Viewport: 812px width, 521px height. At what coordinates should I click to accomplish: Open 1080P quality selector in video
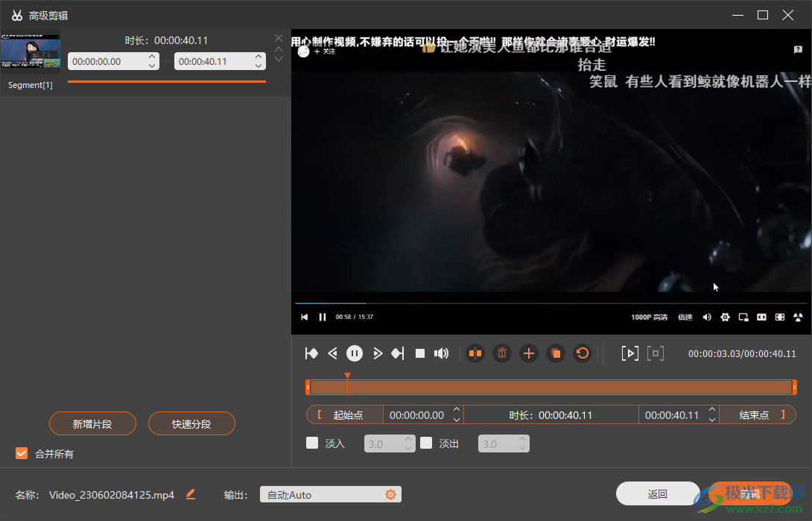(x=649, y=317)
